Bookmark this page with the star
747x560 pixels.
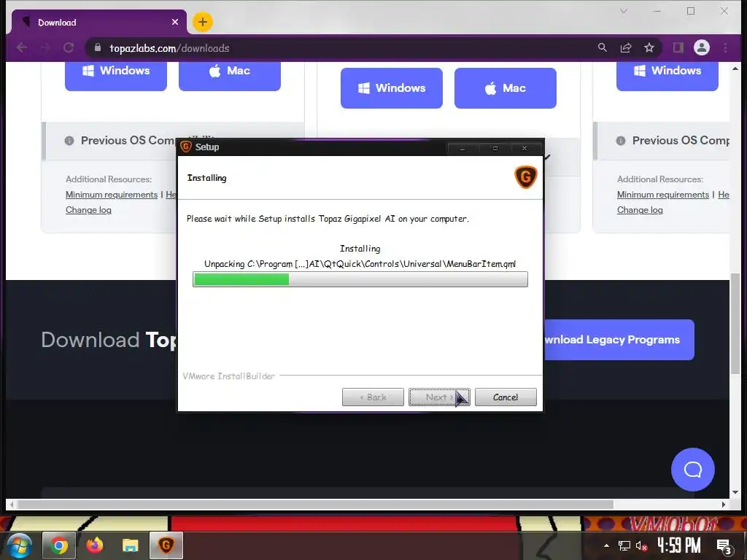649,47
